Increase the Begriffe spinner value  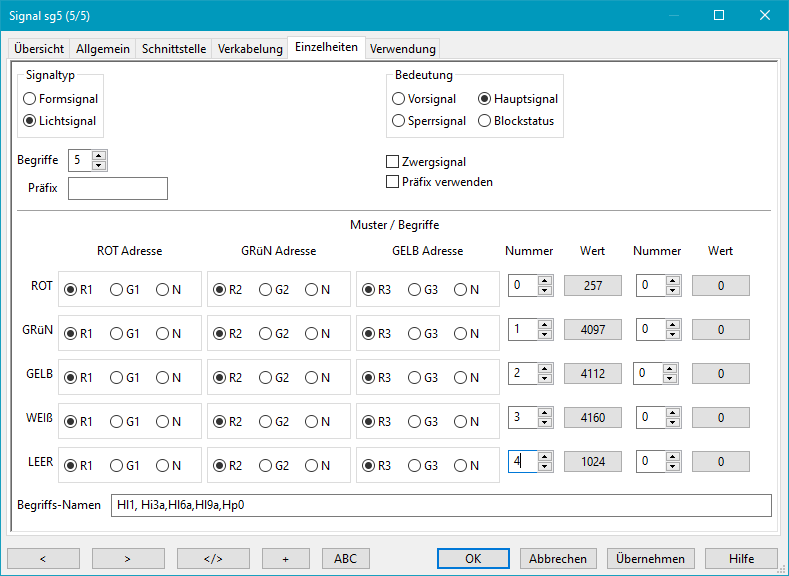click(x=98, y=155)
